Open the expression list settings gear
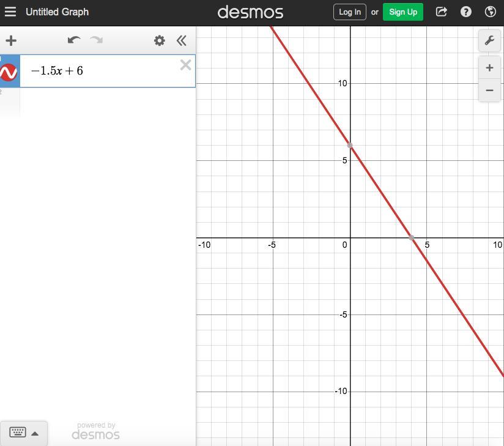Viewport: 504px width, 446px height. 159,41
